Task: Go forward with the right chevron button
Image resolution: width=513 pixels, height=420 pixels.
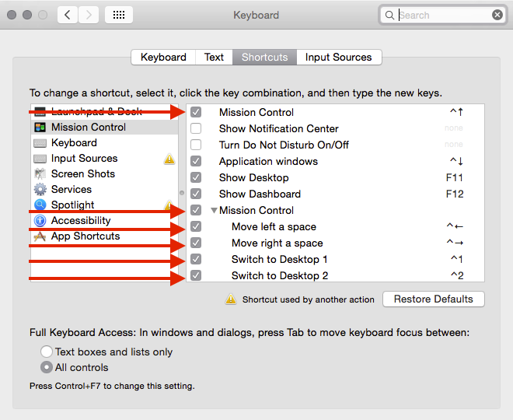Action: click(x=89, y=15)
